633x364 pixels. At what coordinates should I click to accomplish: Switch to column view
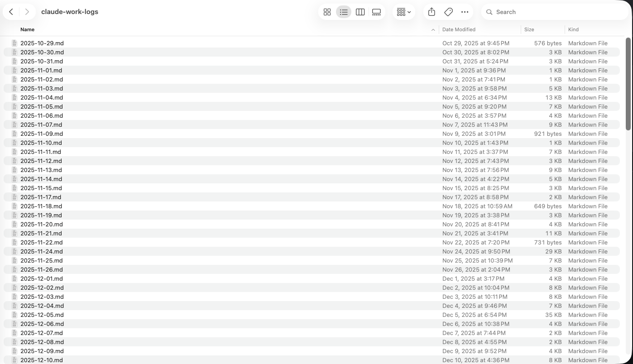point(360,12)
